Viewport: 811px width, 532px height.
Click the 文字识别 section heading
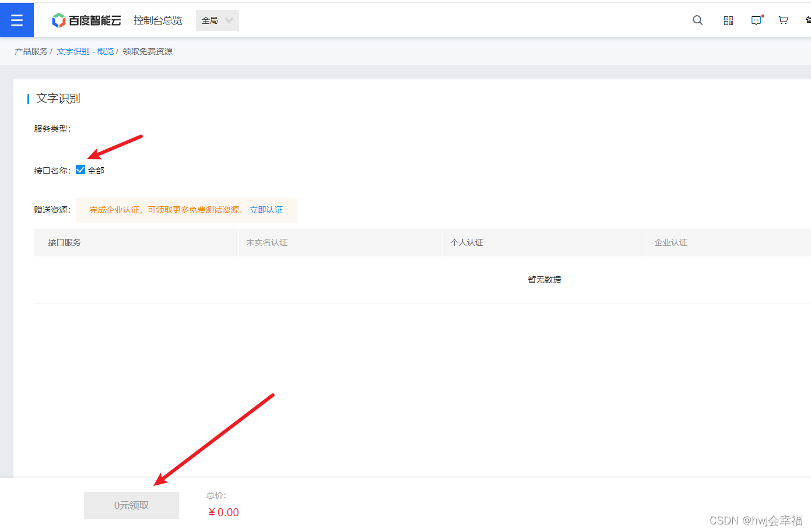coord(58,98)
